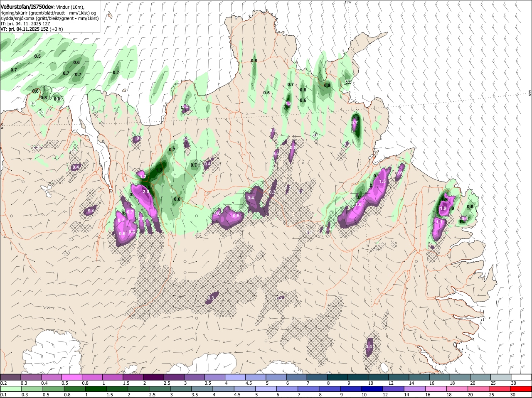Click the red lower legend swatch after 30
The height and width of the screenshot is (398, 532).
[522, 389]
